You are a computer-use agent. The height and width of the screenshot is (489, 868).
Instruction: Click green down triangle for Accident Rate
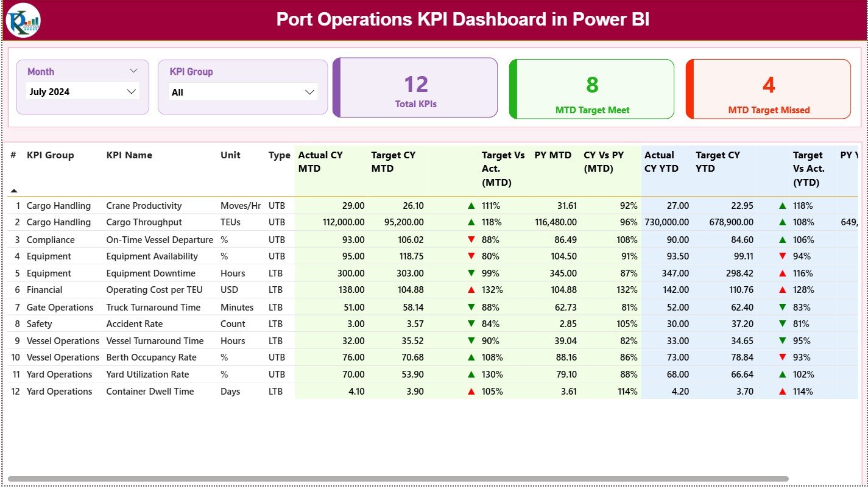click(x=470, y=323)
